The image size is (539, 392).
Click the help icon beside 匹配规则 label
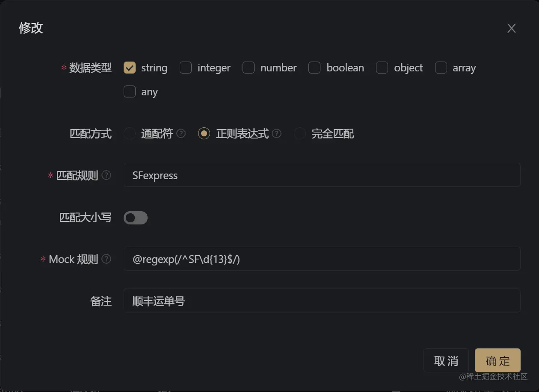pyautogui.click(x=107, y=175)
